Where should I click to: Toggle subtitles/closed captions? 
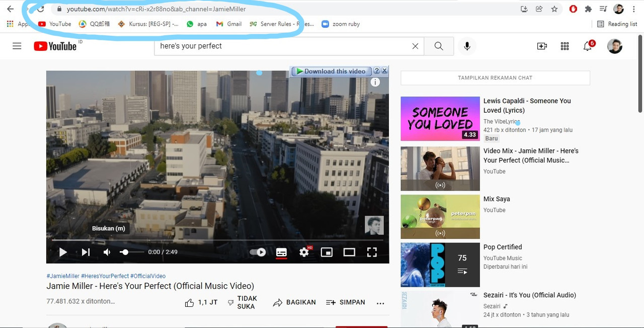(281, 252)
